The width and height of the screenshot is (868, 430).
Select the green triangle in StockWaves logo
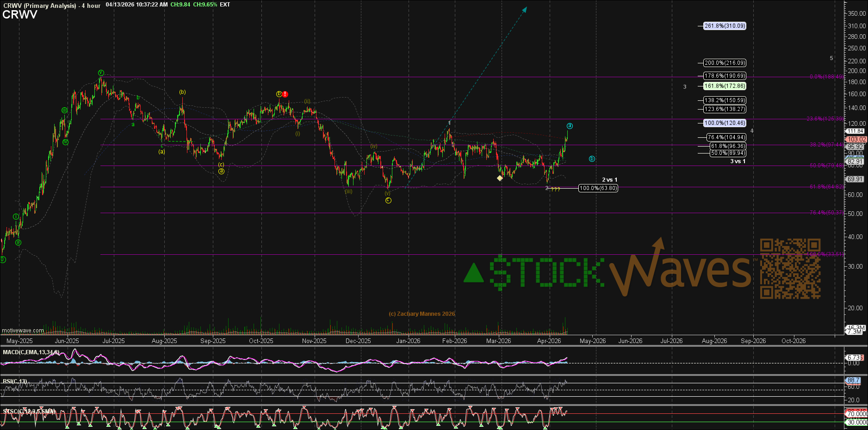point(473,273)
